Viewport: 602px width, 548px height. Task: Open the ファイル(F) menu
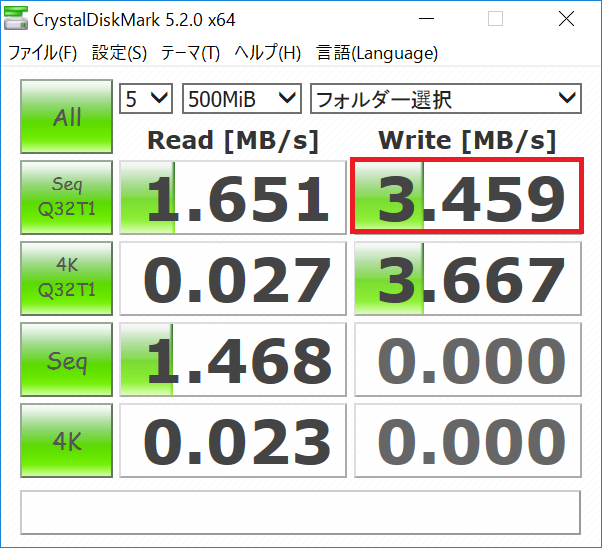[43, 53]
